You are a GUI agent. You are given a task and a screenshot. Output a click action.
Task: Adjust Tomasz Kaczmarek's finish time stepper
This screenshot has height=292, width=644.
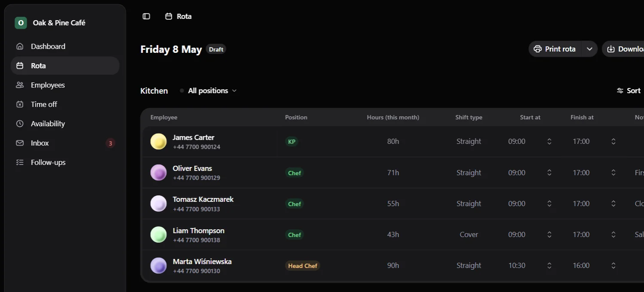(614, 204)
